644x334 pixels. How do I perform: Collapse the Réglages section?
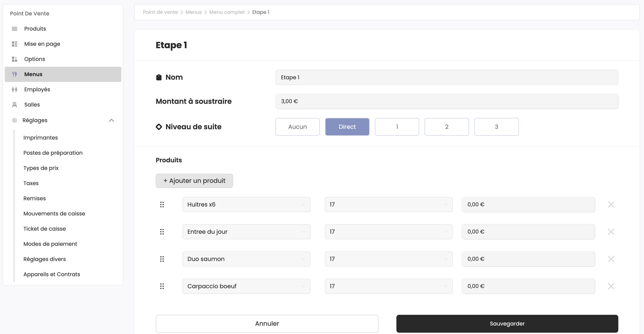coord(112,120)
